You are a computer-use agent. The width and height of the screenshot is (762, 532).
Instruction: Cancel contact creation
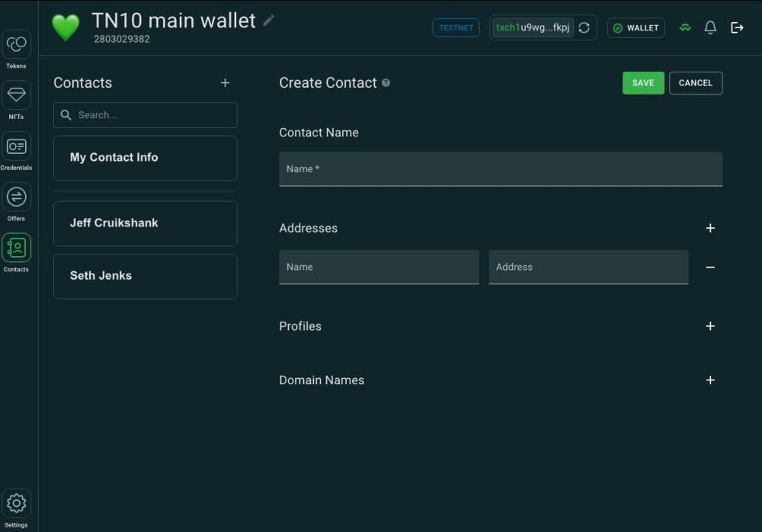[696, 83]
